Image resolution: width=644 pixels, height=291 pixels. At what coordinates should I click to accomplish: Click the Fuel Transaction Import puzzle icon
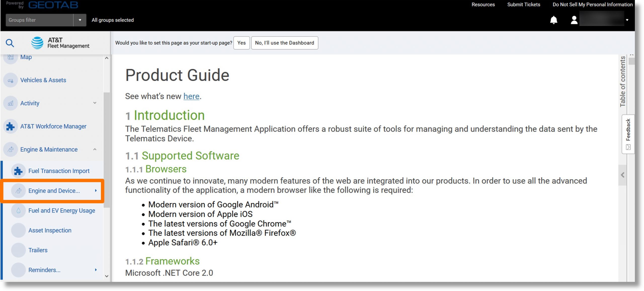coord(18,171)
